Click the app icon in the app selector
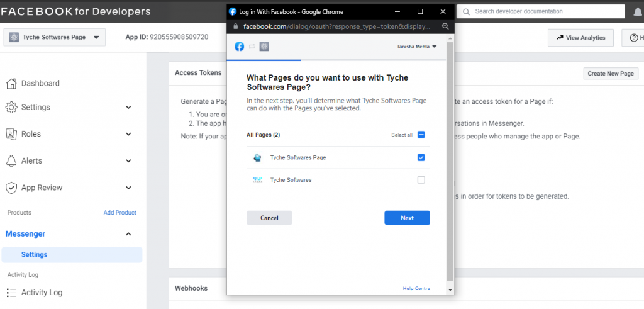The image size is (644, 309). (x=14, y=37)
